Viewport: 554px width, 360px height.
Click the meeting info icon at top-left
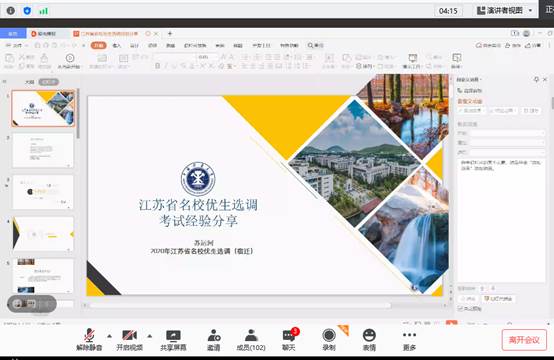[11, 11]
